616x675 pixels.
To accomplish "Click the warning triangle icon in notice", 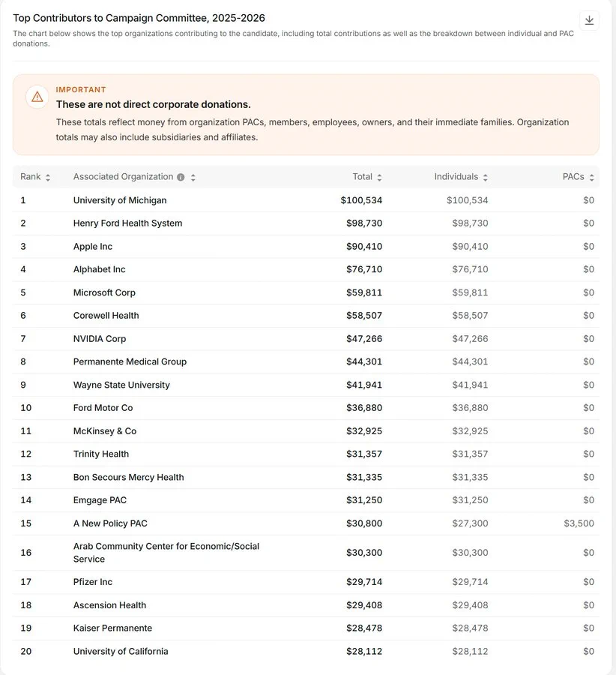I will (x=37, y=97).
